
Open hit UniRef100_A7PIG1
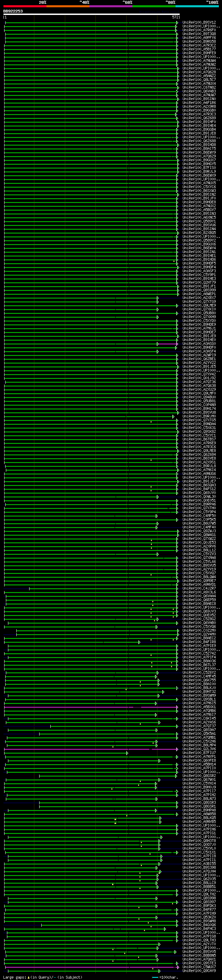(199, 833)
